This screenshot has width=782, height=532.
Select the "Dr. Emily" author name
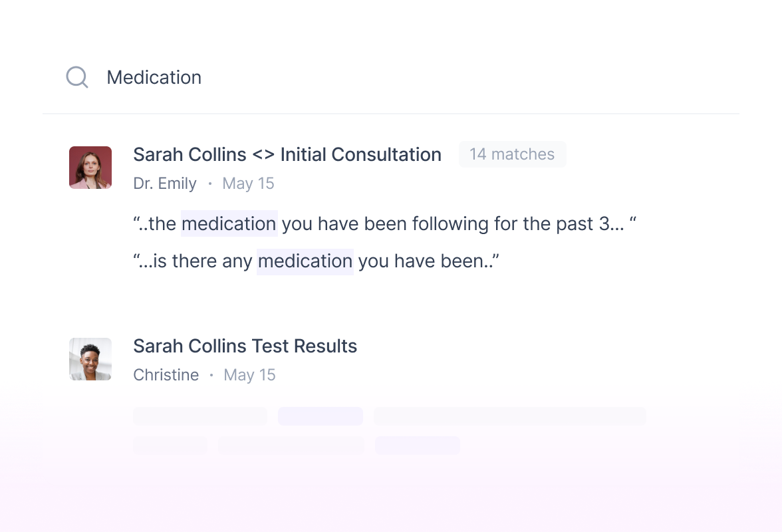click(165, 184)
